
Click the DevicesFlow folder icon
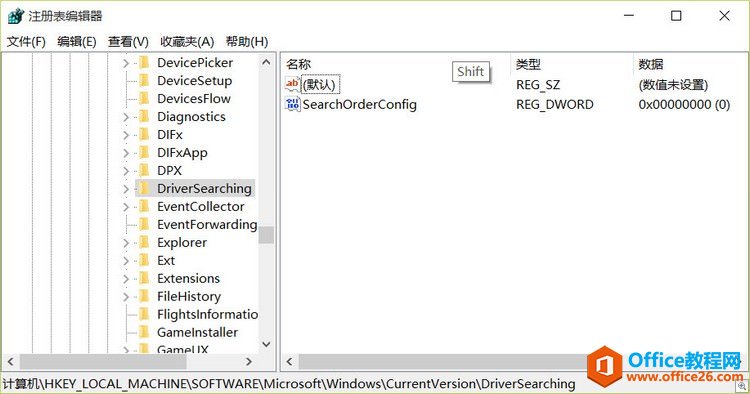[144, 98]
